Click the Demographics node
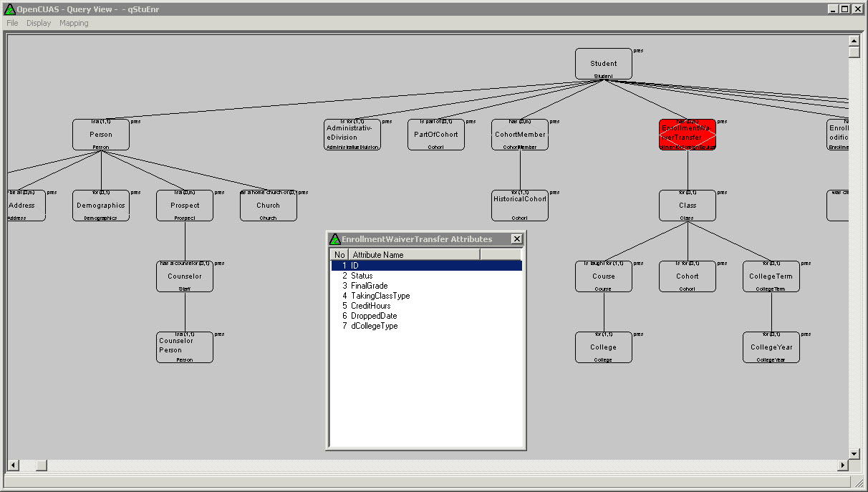 point(101,206)
